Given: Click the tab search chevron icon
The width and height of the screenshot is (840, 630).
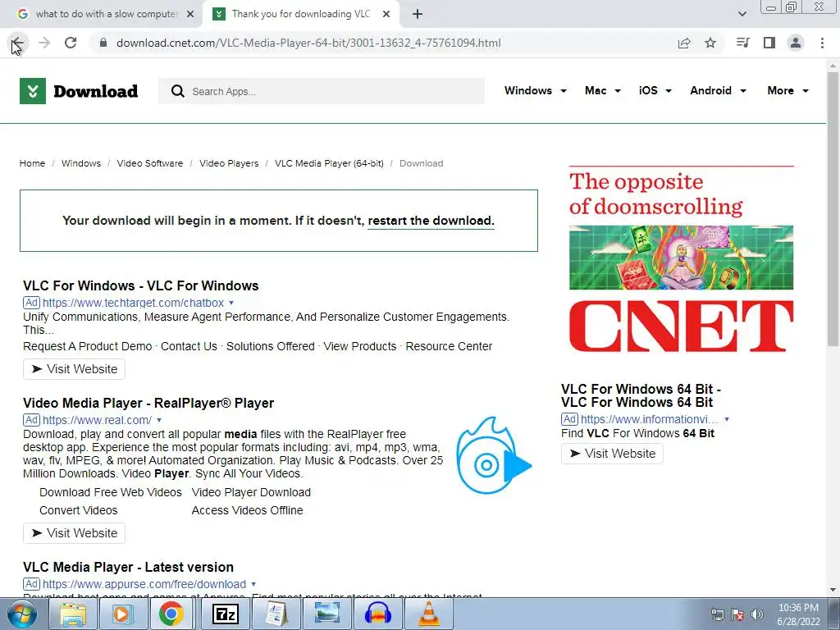Looking at the screenshot, I should click(742, 14).
